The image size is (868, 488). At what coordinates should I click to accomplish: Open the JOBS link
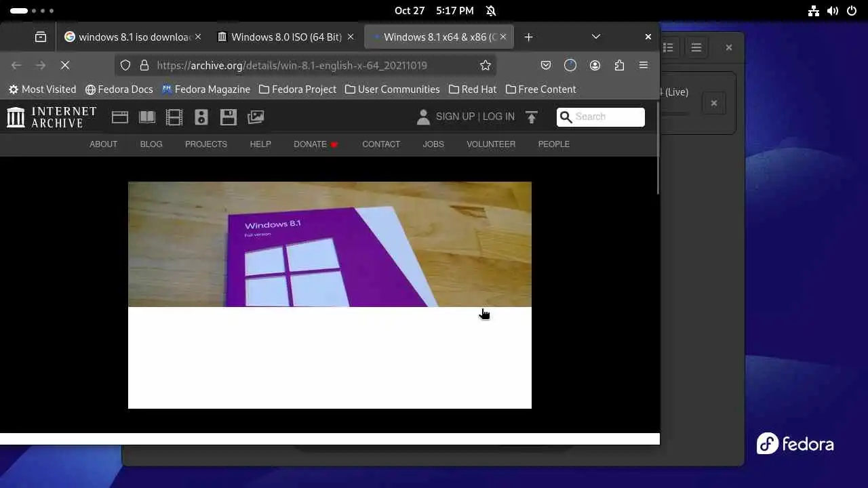coord(433,144)
